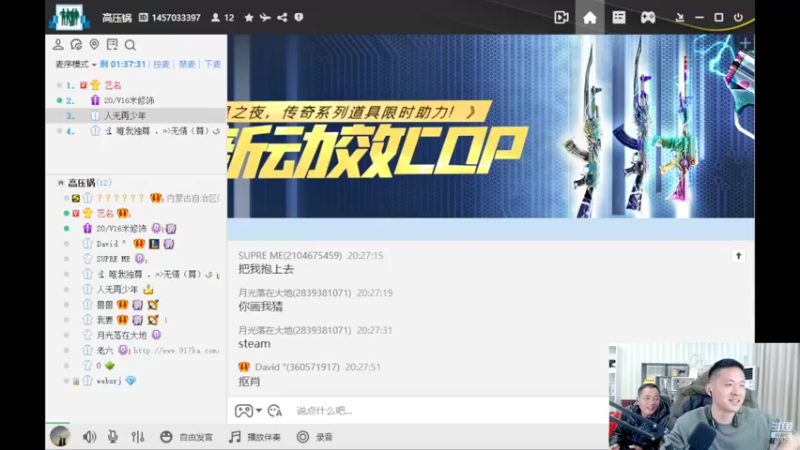The image size is (800, 450).
Task: Click the scroll-to-top arrow in chat
Action: pyautogui.click(x=738, y=256)
